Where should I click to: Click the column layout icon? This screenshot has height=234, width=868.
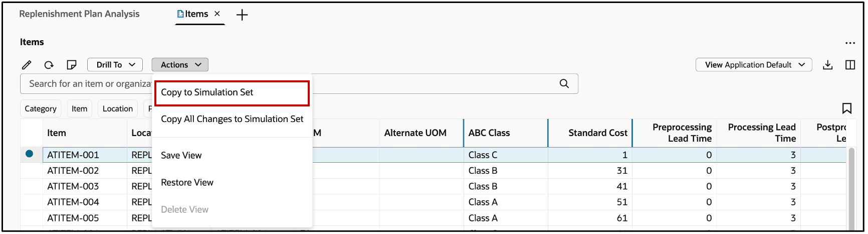coord(850,65)
